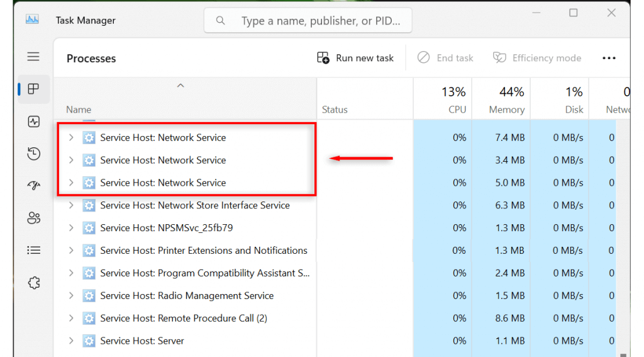Open the hamburger navigation menu
The width and height of the screenshot is (644, 357).
[x=33, y=57]
